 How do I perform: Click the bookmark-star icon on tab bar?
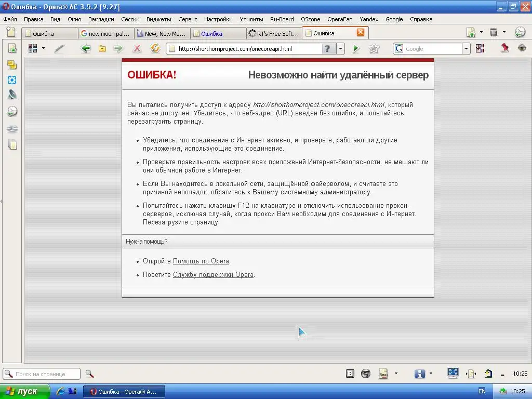pos(471,32)
